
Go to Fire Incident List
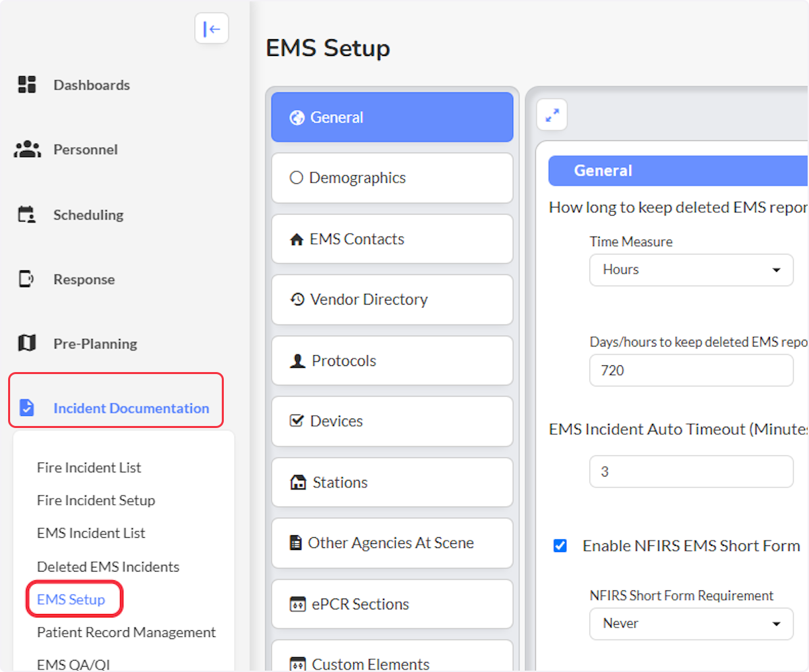click(89, 468)
